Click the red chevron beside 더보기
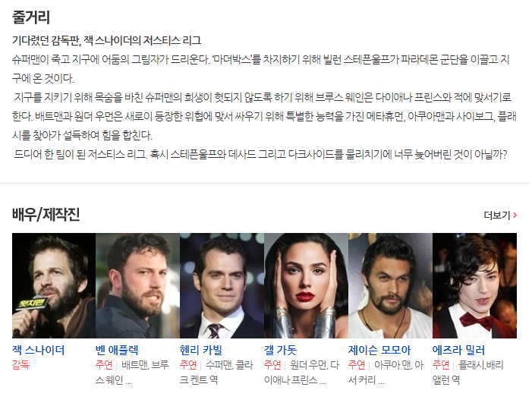 tap(515, 215)
